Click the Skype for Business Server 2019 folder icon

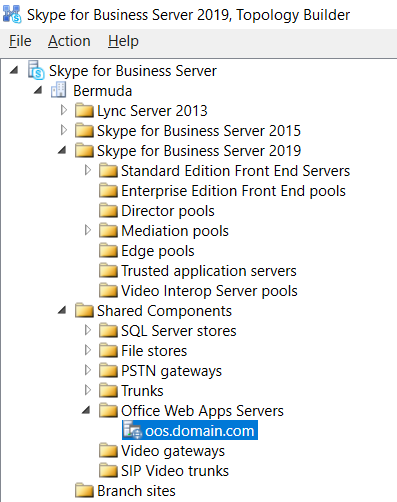pos(84,151)
